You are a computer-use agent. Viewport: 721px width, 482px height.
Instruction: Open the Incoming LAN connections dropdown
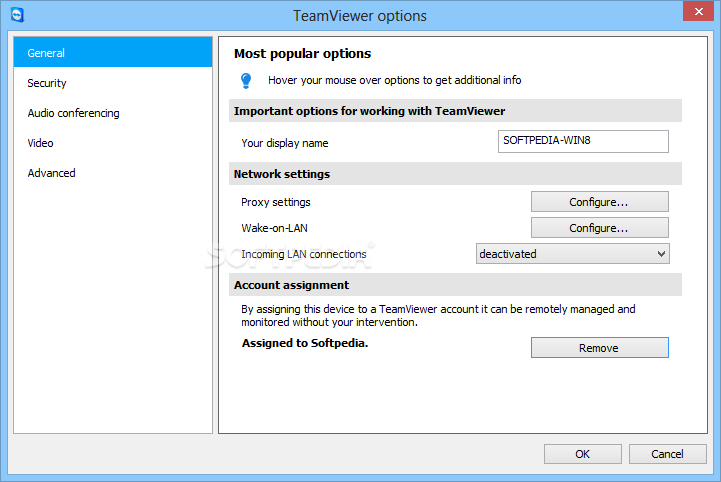tap(572, 254)
